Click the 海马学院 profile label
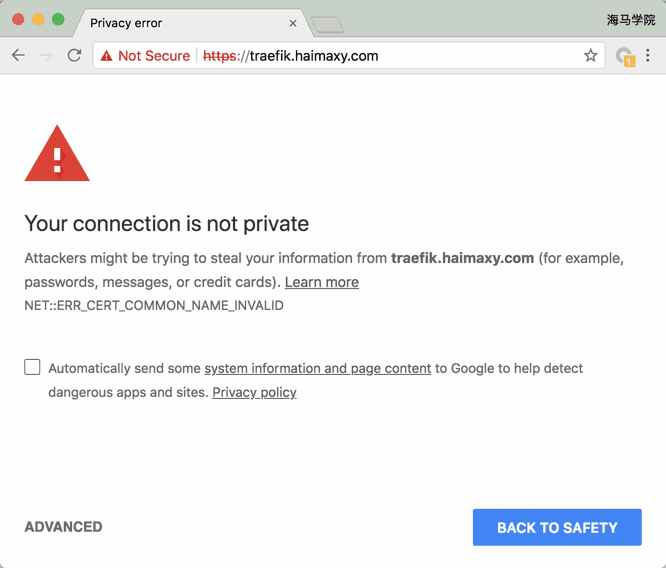Screen dimensions: 666x568 631,20
